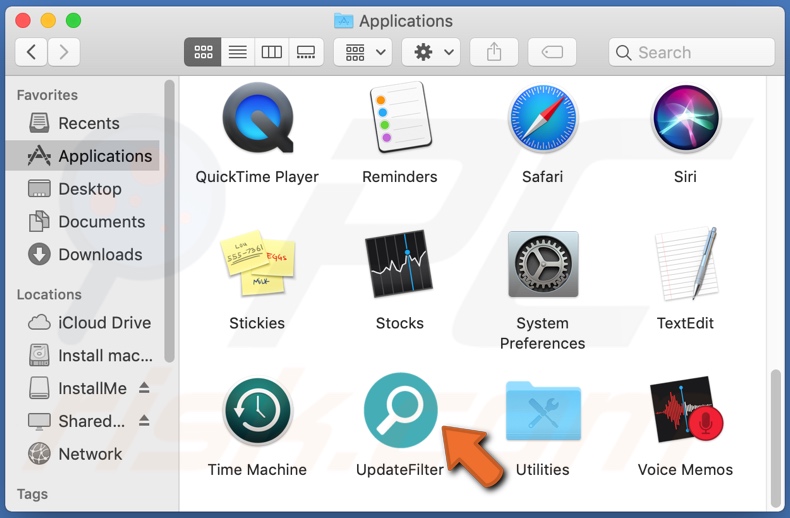Select the Voice Memos app icon
The width and height of the screenshot is (790, 518).
686,410
